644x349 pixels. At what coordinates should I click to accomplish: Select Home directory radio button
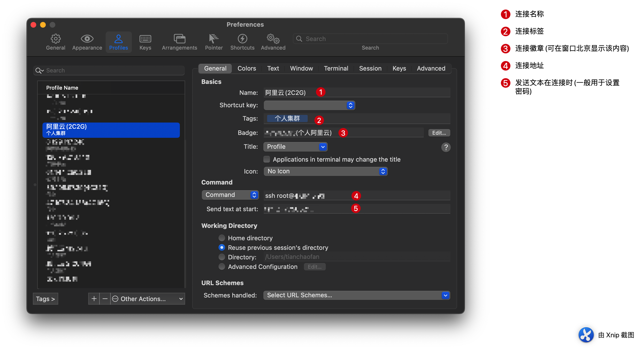click(222, 238)
